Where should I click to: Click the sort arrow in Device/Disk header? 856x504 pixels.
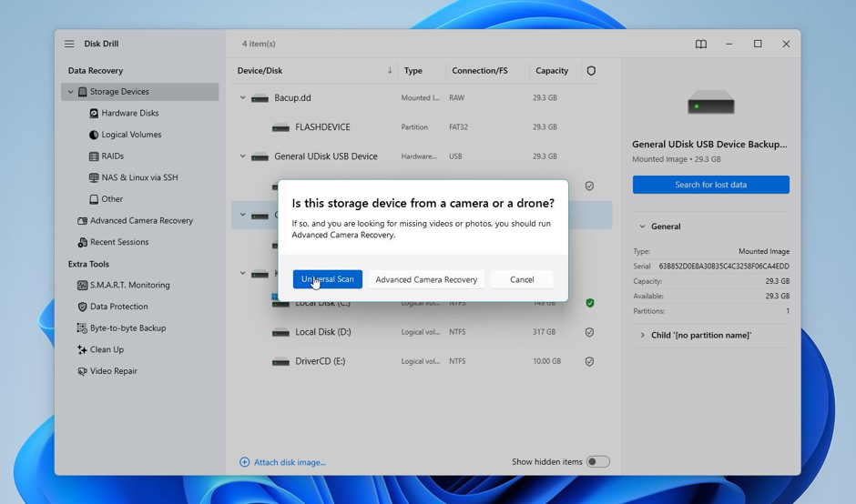[390, 70]
